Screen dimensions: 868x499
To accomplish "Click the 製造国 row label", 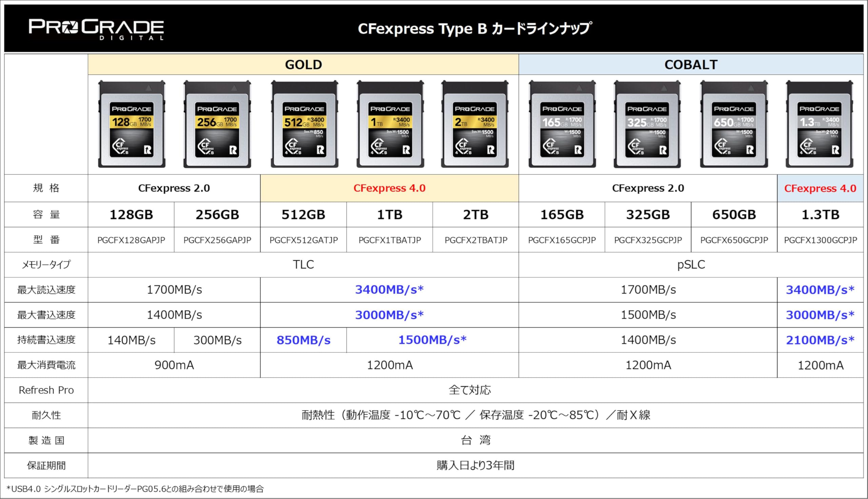I will [x=46, y=440].
